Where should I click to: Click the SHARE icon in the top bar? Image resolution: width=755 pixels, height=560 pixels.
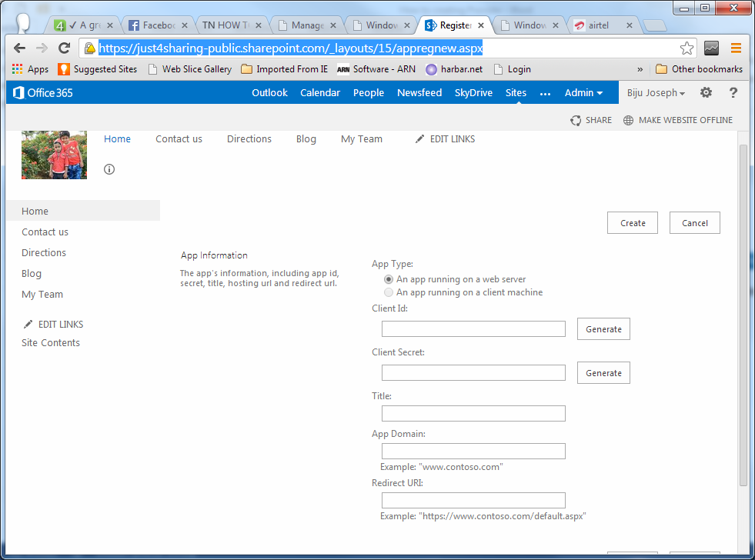(x=576, y=120)
